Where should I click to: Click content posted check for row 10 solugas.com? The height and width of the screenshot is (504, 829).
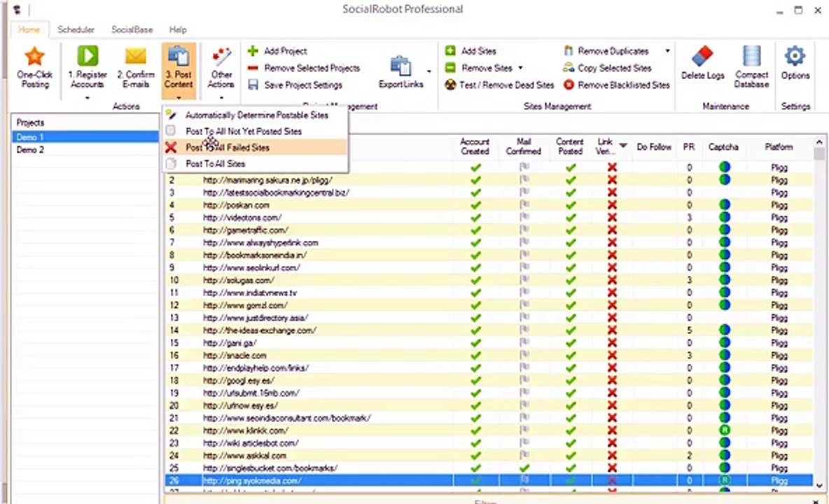point(571,280)
